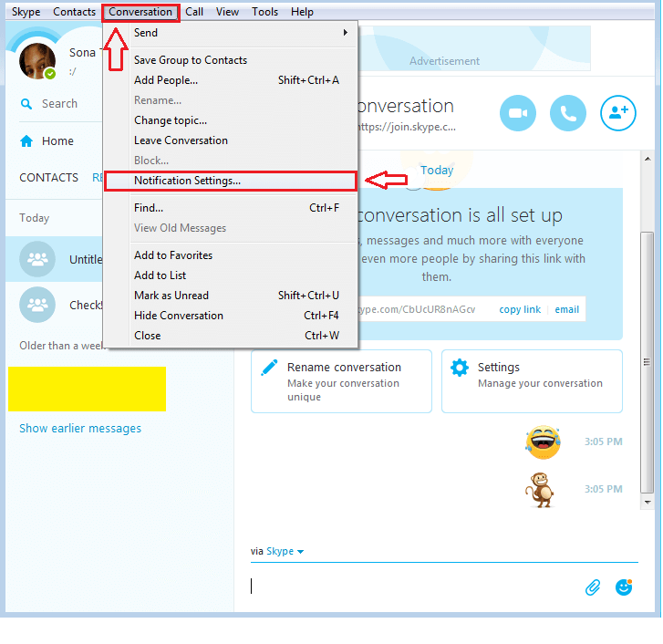Image resolution: width=663 pixels, height=644 pixels.
Task: Click the Sona profile picture
Action: (37, 61)
